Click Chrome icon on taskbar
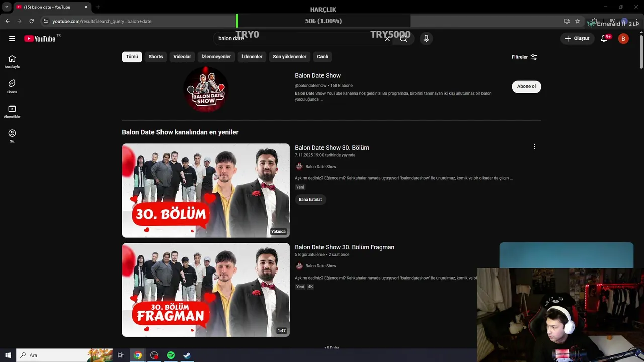This screenshot has width=644, height=362. click(x=138, y=355)
